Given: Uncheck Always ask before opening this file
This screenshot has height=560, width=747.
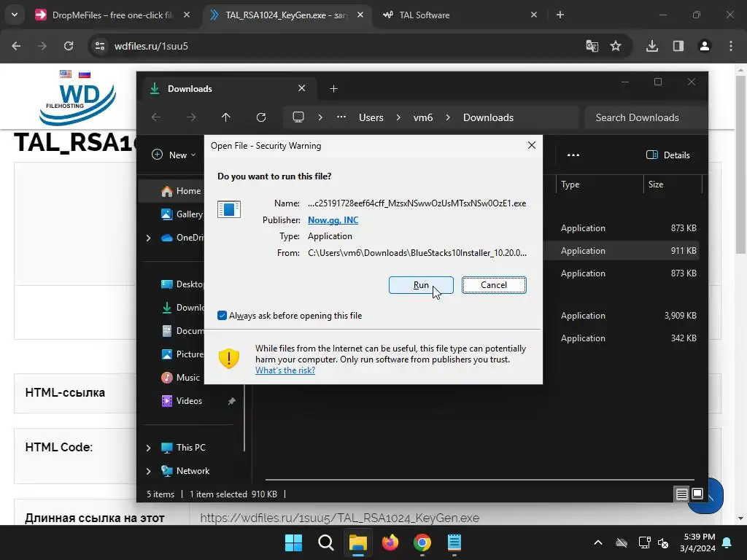Looking at the screenshot, I should 222,315.
